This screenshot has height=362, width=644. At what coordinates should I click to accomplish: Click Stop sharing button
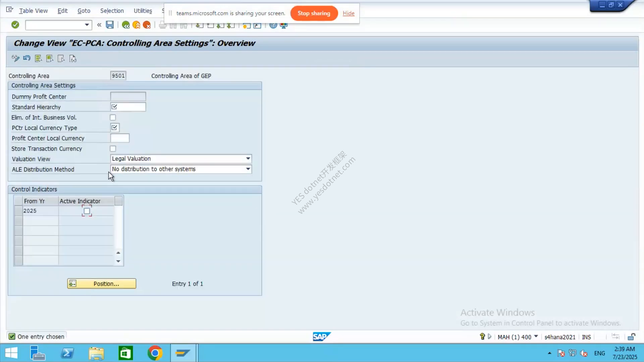(x=314, y=13)
